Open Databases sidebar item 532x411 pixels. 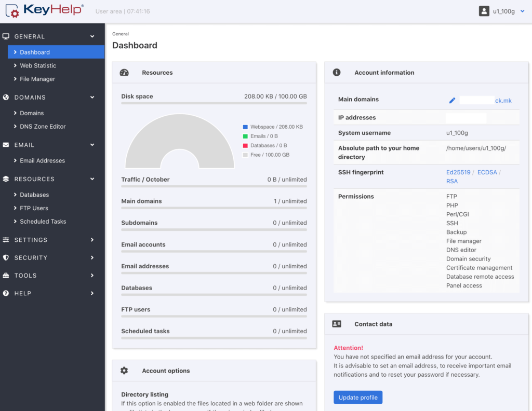(34, 195)
